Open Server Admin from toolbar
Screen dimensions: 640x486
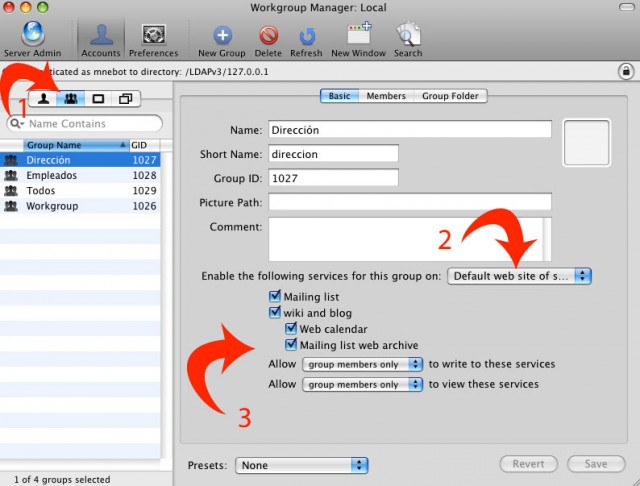(33, 39)
